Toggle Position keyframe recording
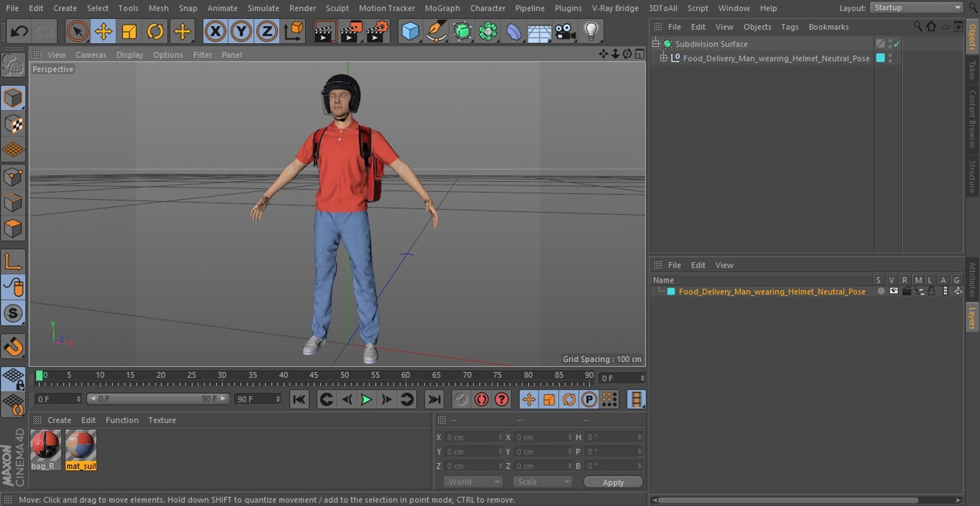This screenshot has width=980, height=506. point(529,400)
